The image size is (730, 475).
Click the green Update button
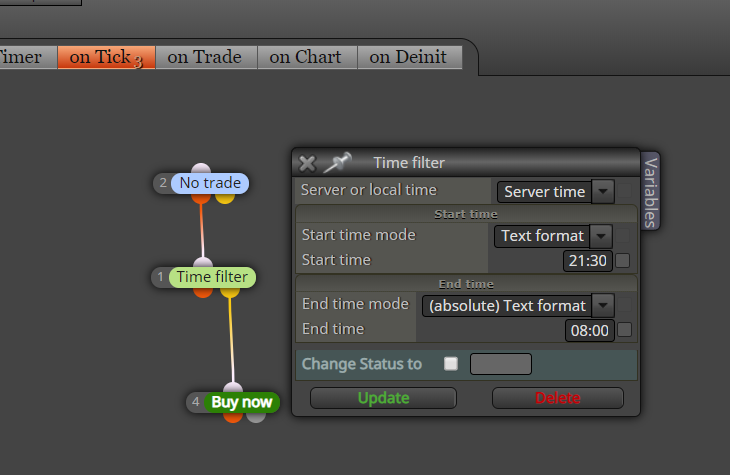[383, 398]
